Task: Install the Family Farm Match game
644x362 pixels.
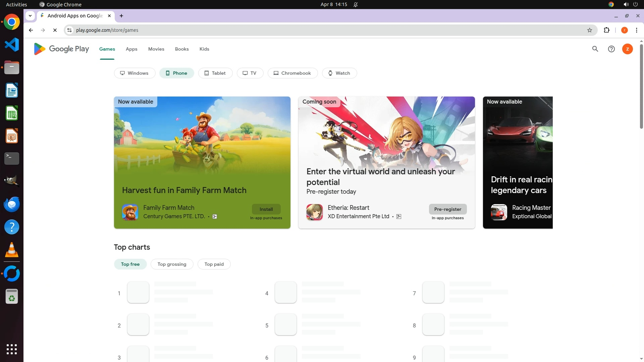Action: (x=266, y=209)
